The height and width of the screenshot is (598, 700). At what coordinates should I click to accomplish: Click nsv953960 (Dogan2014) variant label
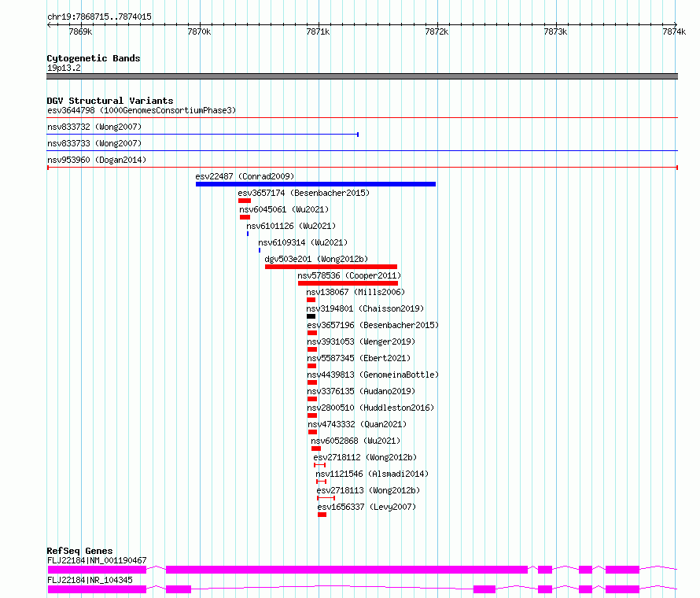coord(97,160)
